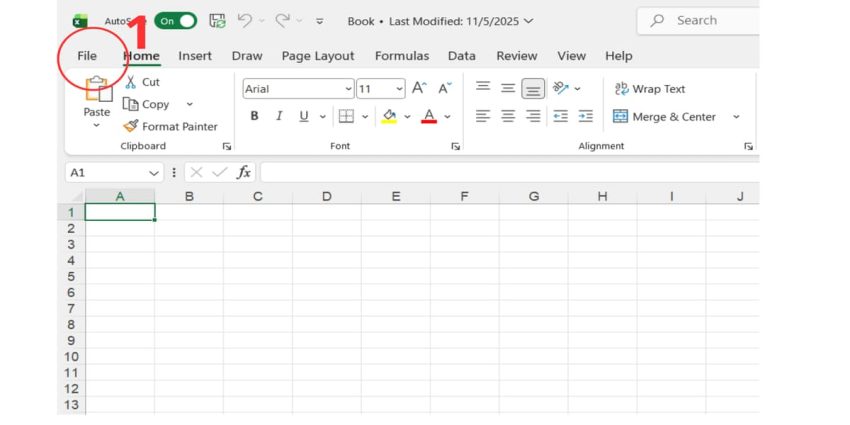Switch to the Review tab
This screenshot has height=425, width=850.
coord(517,56)
